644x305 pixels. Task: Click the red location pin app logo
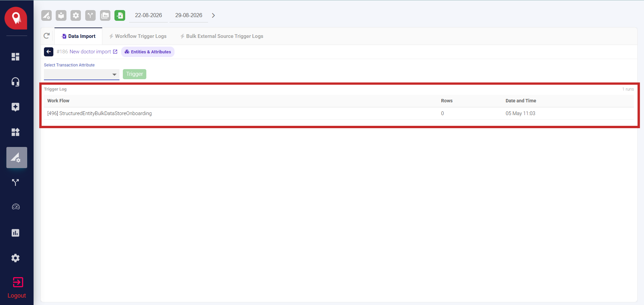[16, 18]
